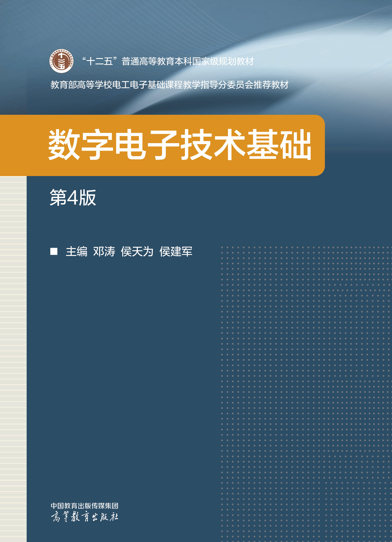Click the 主编 label
This screenshot has height=542, width=392.
click(x=76, y=251)
